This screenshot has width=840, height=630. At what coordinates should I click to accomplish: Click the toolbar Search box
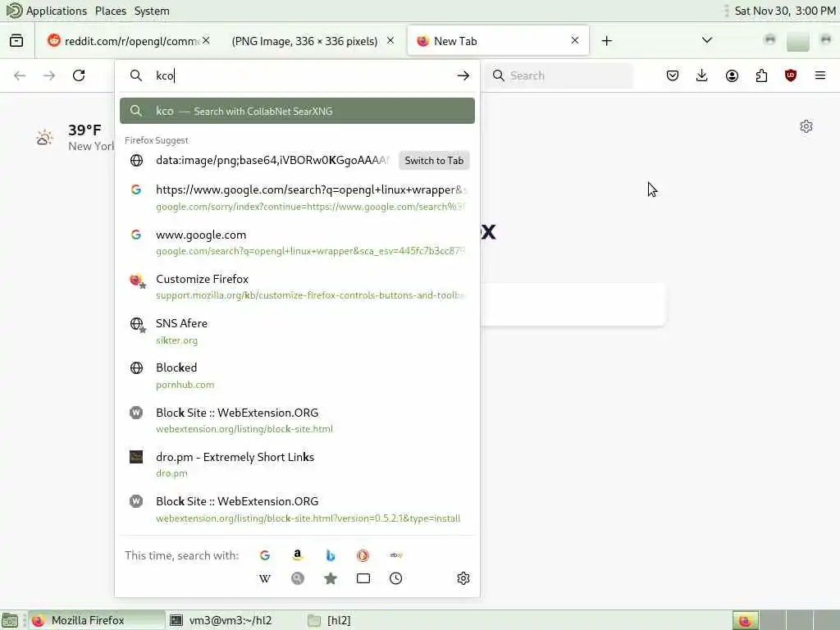tap(559, 75)
